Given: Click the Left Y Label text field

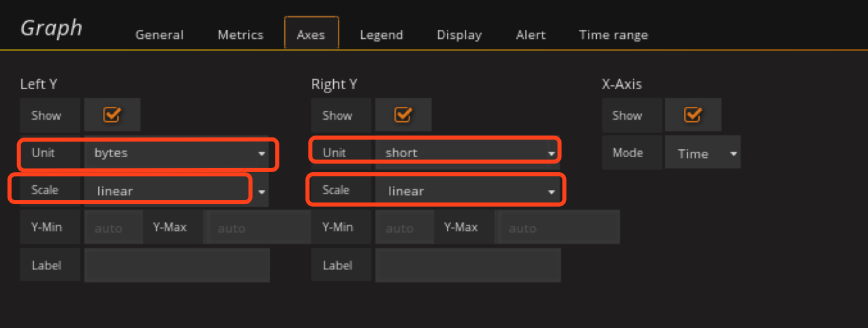Looking at the screenshot, I should pos(176,265).
